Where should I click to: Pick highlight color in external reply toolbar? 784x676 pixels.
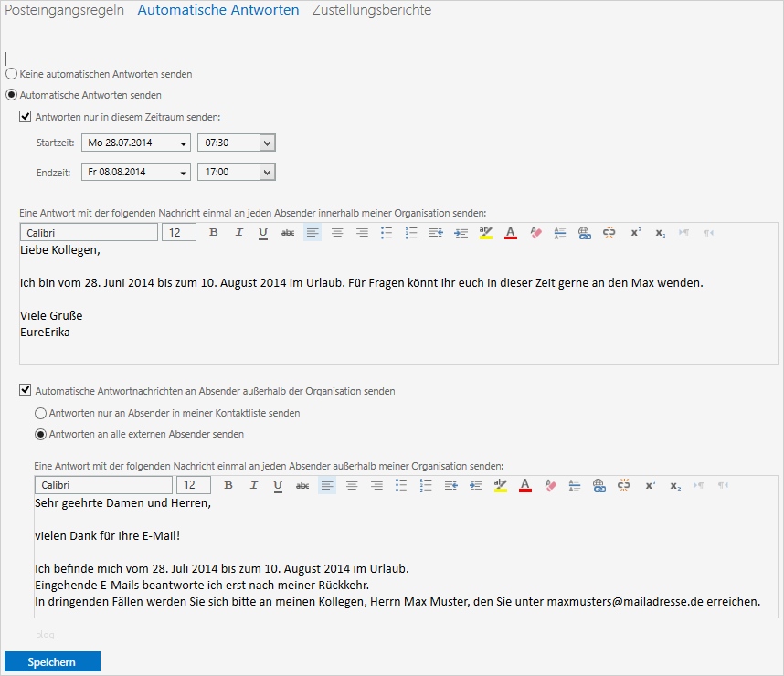click(500, 485)
